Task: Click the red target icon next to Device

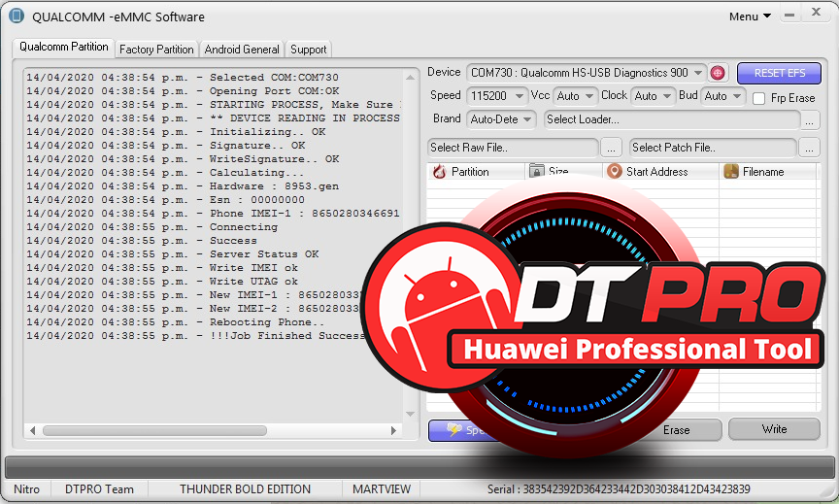Action: [718, 73]
